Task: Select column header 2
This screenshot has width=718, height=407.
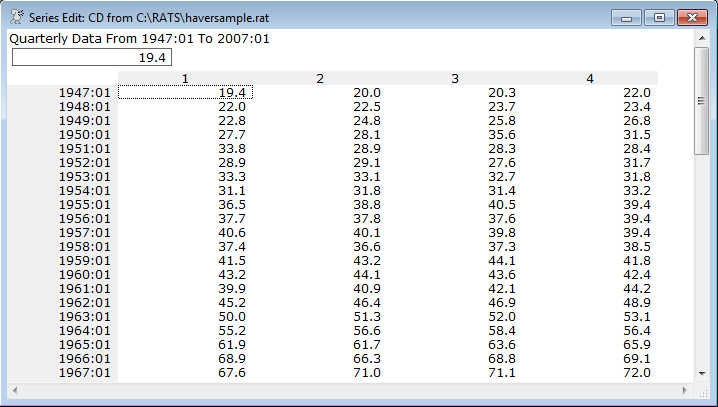Action: click(x=320, y=78)
